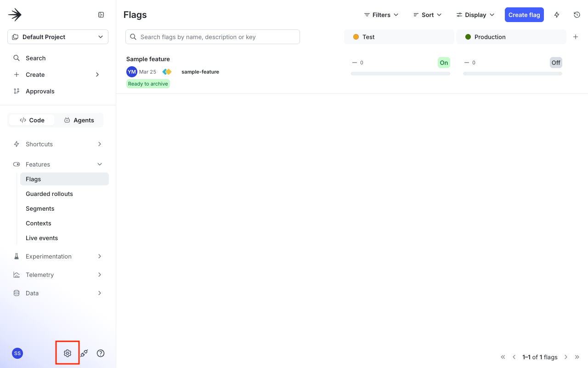Open the Default Project selector
Screen dimensions: 588x368
point(58,37)
